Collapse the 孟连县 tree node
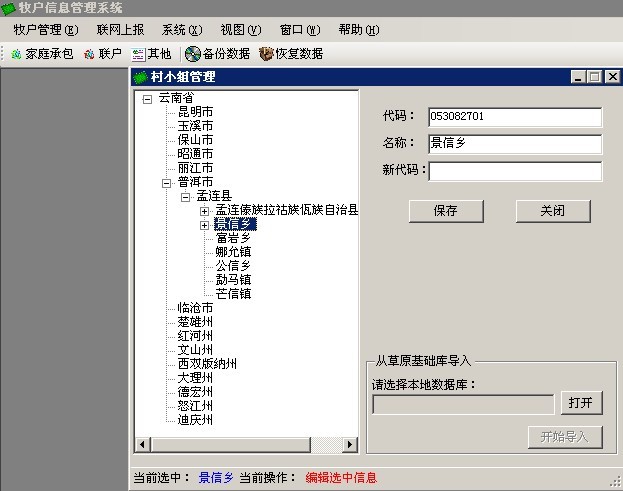Screen dimensions: 623x491 (186, 197)
